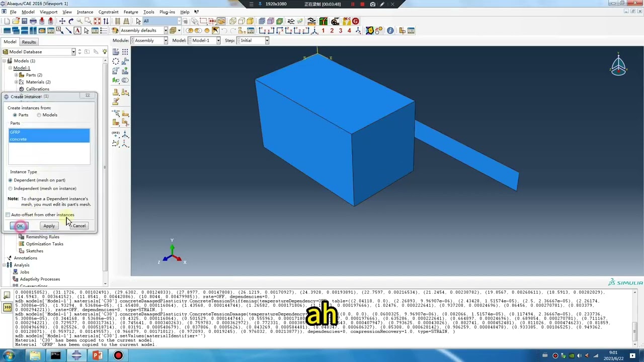Image resolution: width=644 pixels, height=362 pixels.
Task: Expand the Parts (2) tree node
Action: coord(16,75)
